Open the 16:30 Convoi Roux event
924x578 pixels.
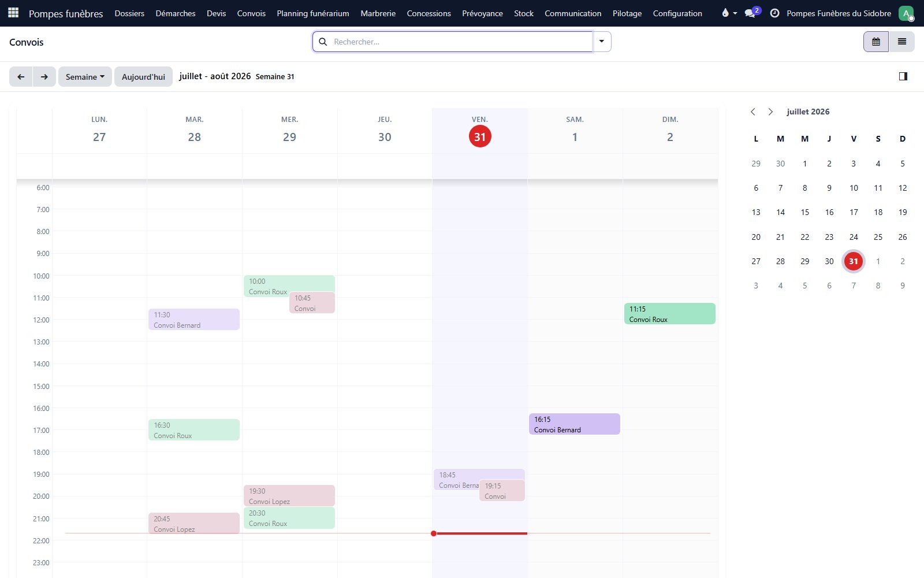(x=194, y=430)
